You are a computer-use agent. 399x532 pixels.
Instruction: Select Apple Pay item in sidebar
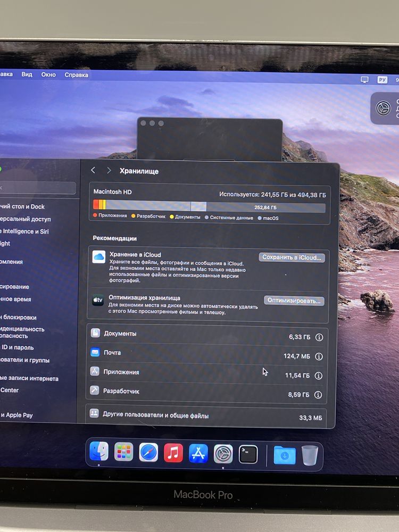click(16, 415)
